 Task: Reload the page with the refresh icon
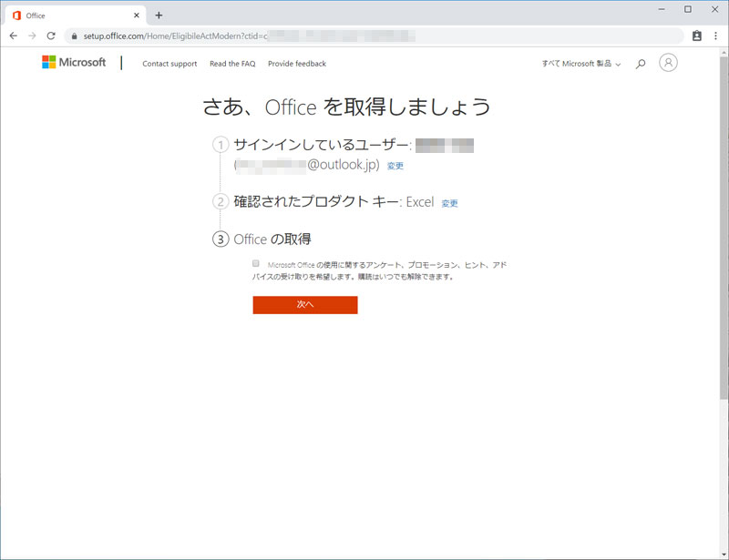pos(51,36)
